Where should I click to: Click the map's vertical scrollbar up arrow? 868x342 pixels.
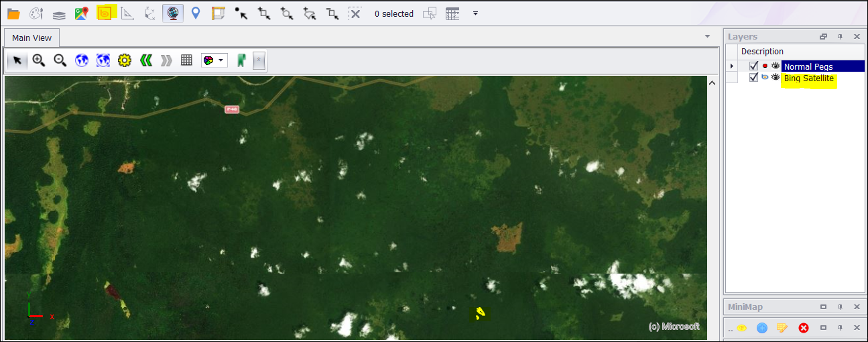point(712,82)
